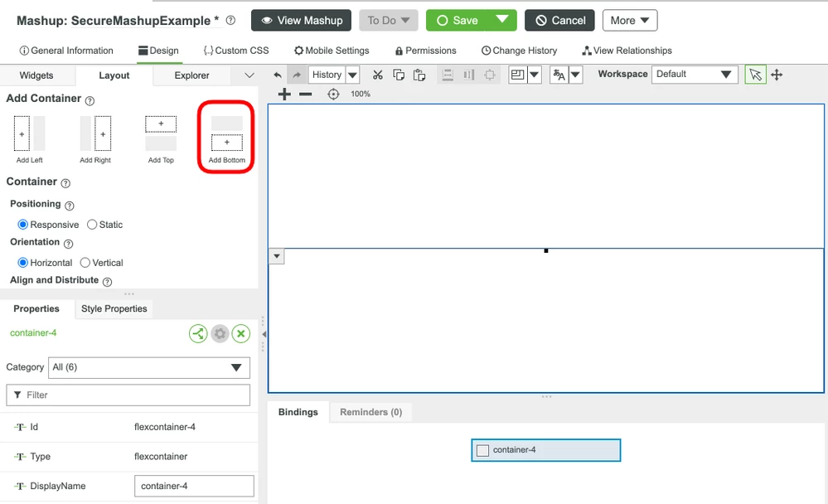Open the Permissions tab
The width and height of the screenshot is (828, 504).
click(426, 51)
